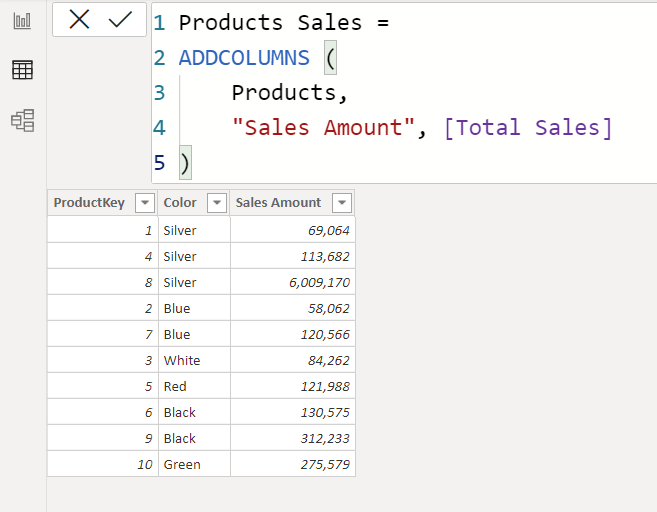The width and height of the screenshot is (657, 512).
Task: Select the ProductKey column header
Action: (x=89, y=203)
